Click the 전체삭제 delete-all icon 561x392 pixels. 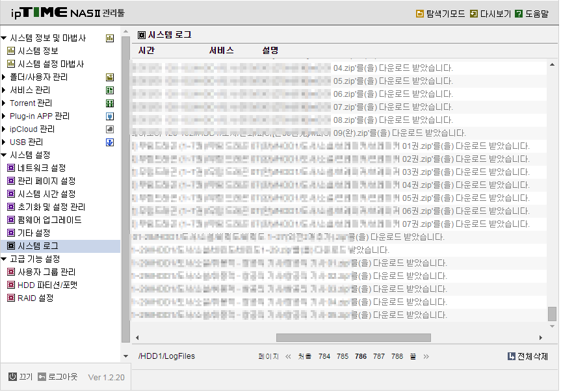[511, 356]
